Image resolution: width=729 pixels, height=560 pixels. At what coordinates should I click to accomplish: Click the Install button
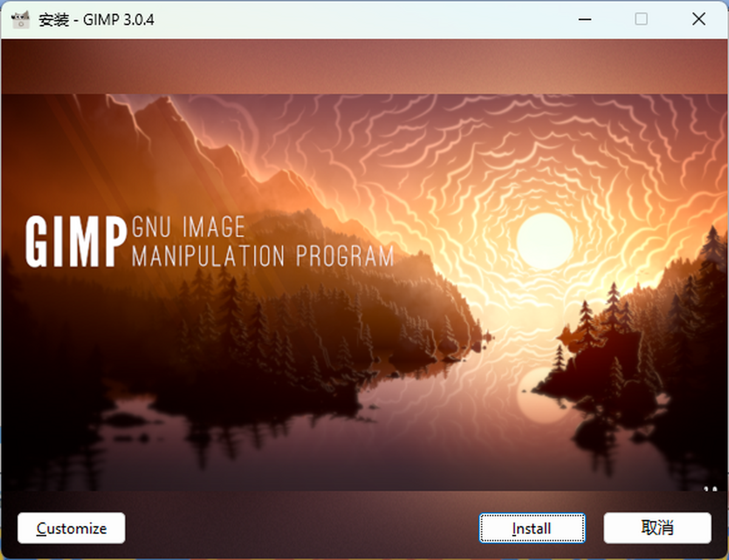tap(532, 528)
